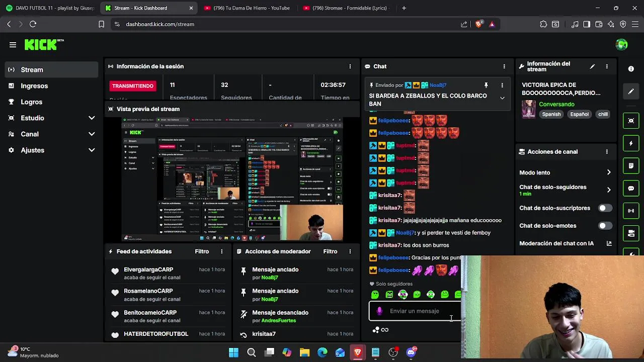Expand the Canal sidebar section
Screen dimensions: 644x362
pyautogui.click(x=92, y=134)
